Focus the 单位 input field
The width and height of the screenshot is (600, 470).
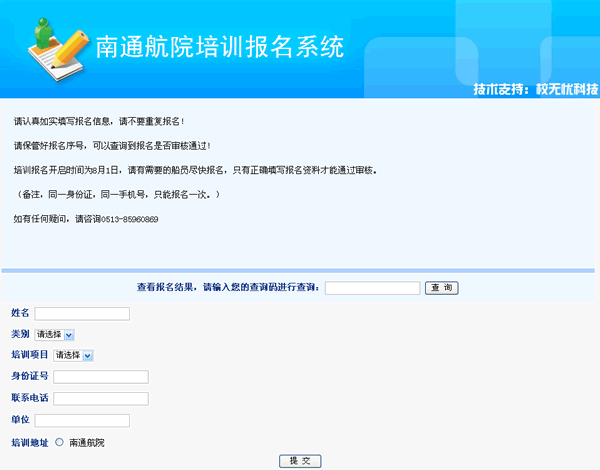tap(82, 420)
